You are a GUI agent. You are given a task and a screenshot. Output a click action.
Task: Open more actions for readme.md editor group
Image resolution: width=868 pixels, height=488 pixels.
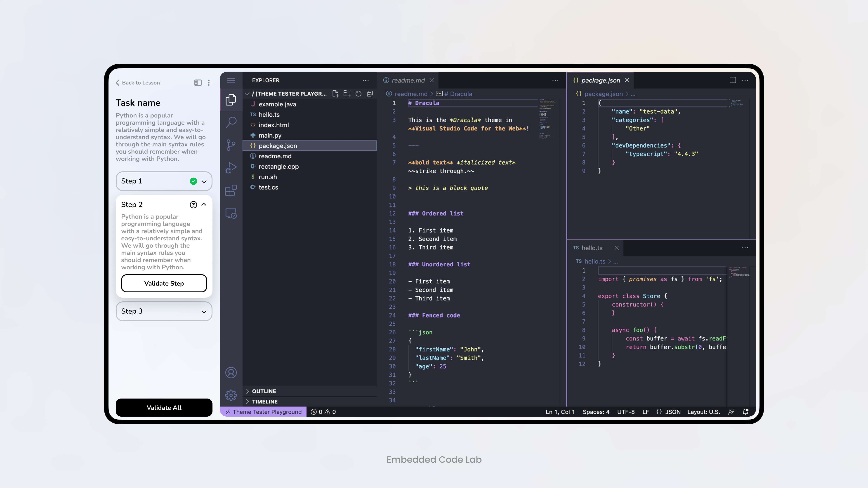(x=555, y=80)
